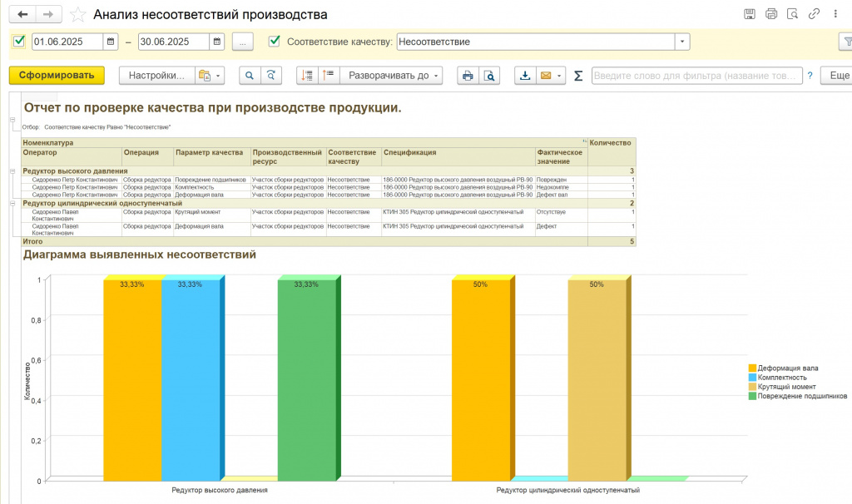852x504 pixels.
Task: Open help with the question mark icon
Action: 810,76
